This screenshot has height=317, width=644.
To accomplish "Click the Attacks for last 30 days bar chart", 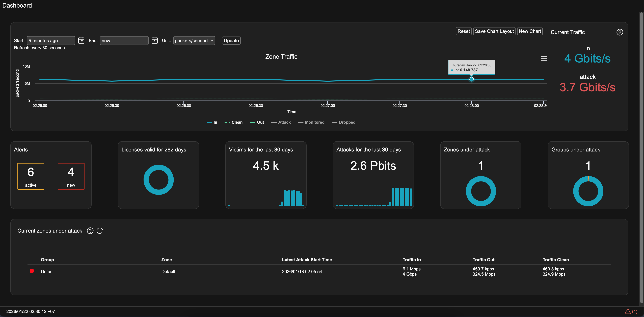I will click(x=373, y=197).
